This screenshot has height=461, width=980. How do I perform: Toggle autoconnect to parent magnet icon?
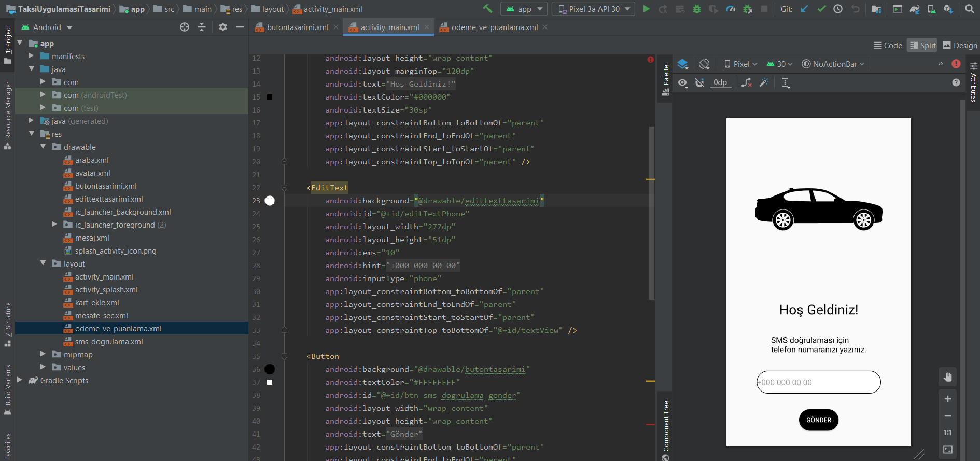pyautogui.click(x=699, y=83)
